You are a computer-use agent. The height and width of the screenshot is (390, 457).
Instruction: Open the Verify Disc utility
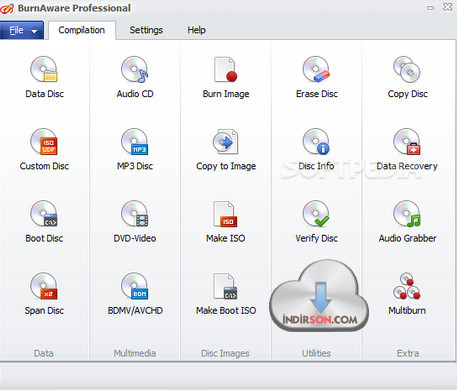click(317, 222)
